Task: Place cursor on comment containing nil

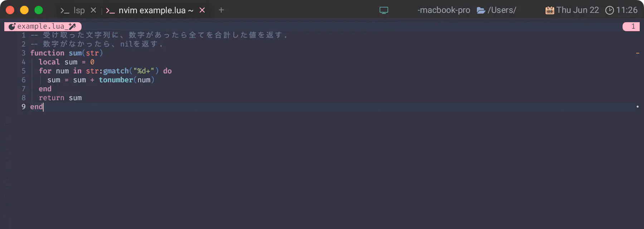Action: tap(97, 44)
